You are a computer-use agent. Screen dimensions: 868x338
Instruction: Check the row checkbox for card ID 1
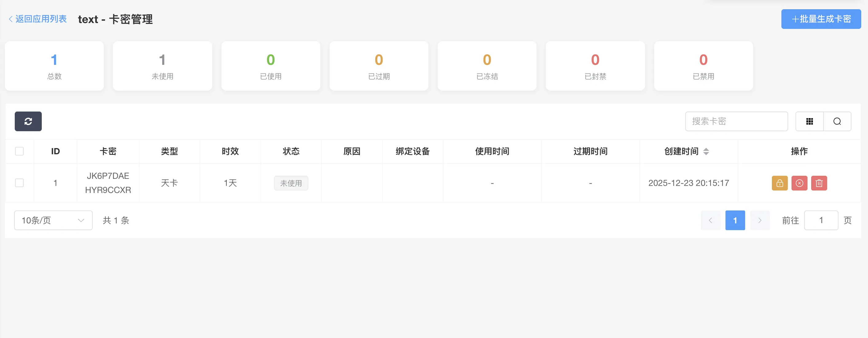point(19,183)
